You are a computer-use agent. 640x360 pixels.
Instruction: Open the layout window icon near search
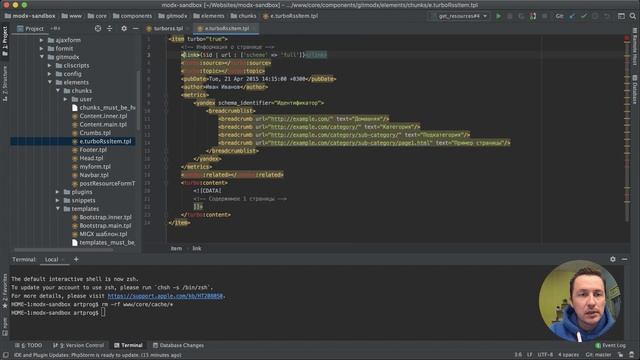coord(621,16)
